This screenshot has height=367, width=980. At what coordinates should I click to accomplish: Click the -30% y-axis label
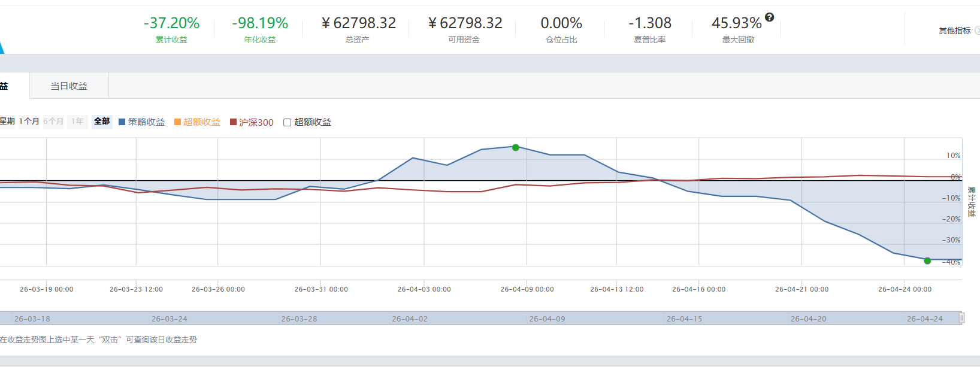(x=951, y=240)
